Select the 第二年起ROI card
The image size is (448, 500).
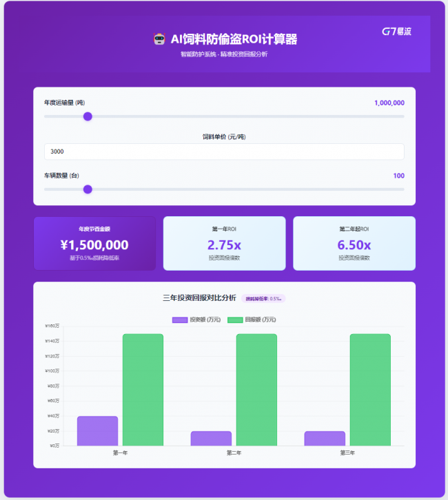[354, 244]
